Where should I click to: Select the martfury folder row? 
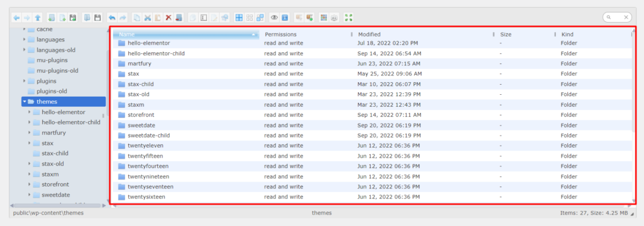click(x=372, y=63)
